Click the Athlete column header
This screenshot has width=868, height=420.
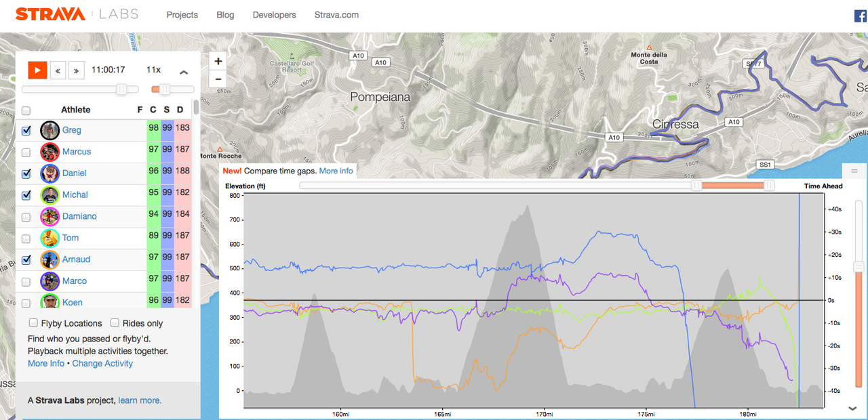coord(76,110)
